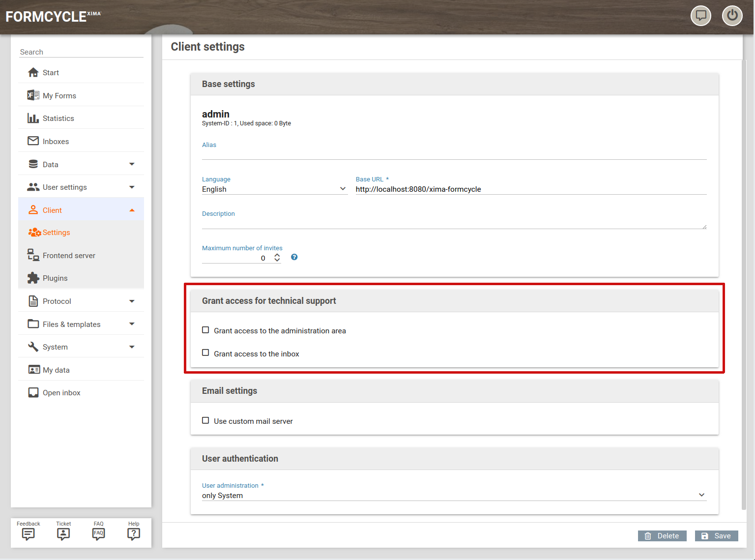Enable Grant access to the administration area
755x560 pixels.
pos(205,330)
